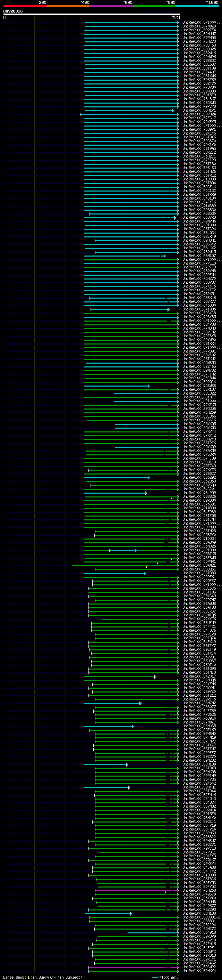Click the purple ~60% legend segment
The image size is (222, 980).
[111, 6]
